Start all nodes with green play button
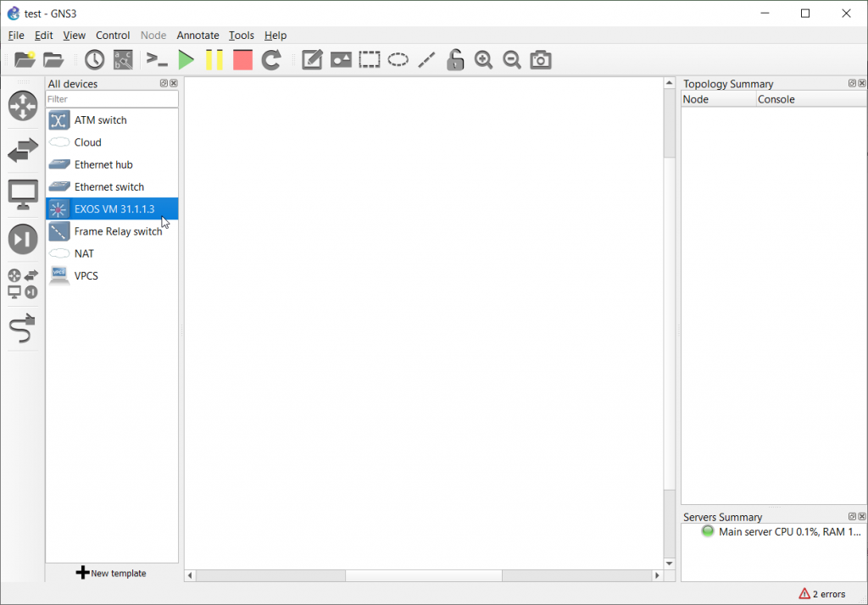This screenshot has height=605, width=868. (x=186, y=60)
